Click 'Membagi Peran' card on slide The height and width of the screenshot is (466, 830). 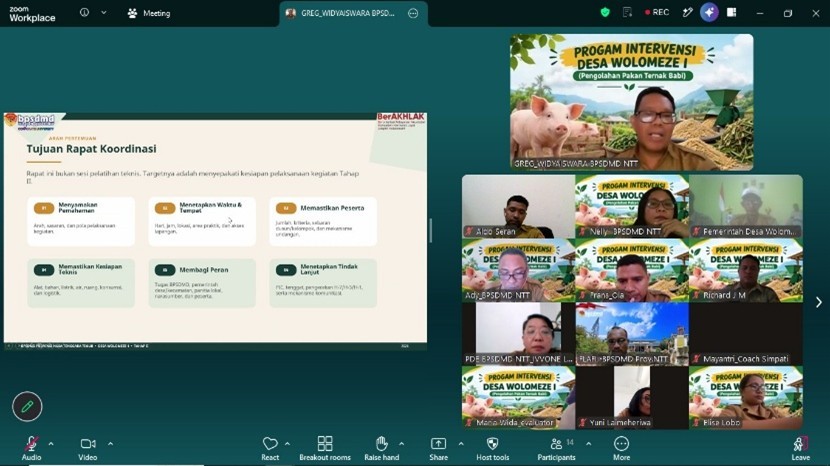click(x=202, y=283)
